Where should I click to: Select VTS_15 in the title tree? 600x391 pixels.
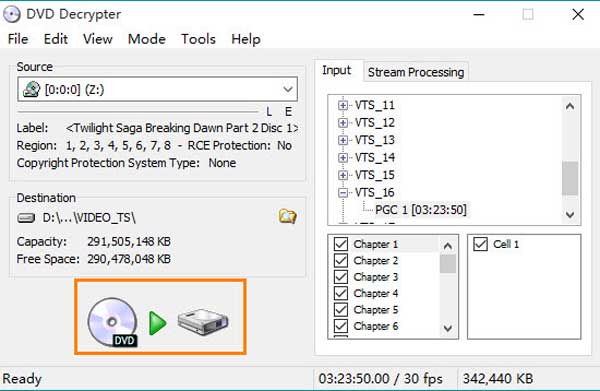pos(375,175)
